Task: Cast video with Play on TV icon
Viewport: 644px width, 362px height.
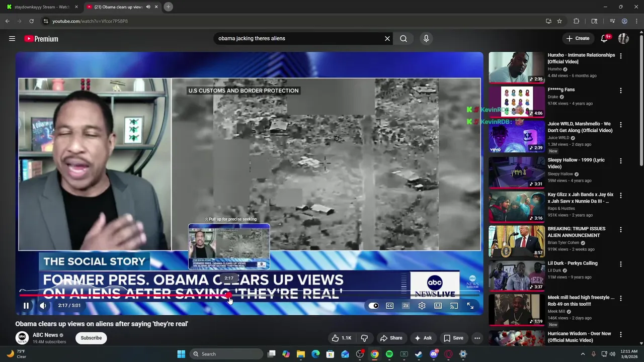Action: (454, 306)
